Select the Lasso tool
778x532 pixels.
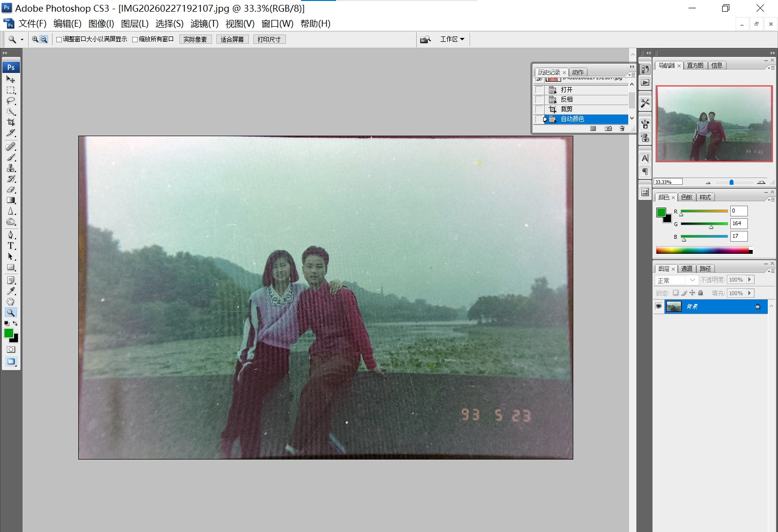click(x=11, y=101)
